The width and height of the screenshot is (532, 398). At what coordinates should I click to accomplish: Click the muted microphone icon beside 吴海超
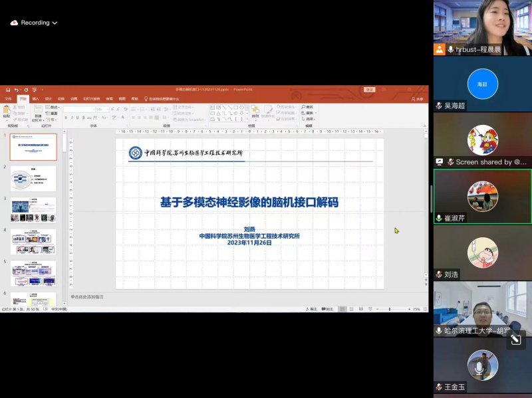tap(439, 106)
